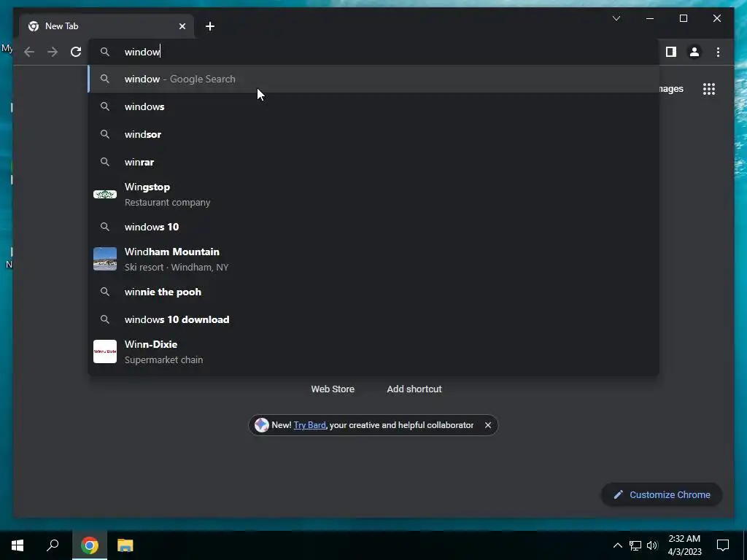Select the 'windsor' suggestion
The height and width of the screenshot is (560, 747).
pyautogui.click(x=373, y=134)
